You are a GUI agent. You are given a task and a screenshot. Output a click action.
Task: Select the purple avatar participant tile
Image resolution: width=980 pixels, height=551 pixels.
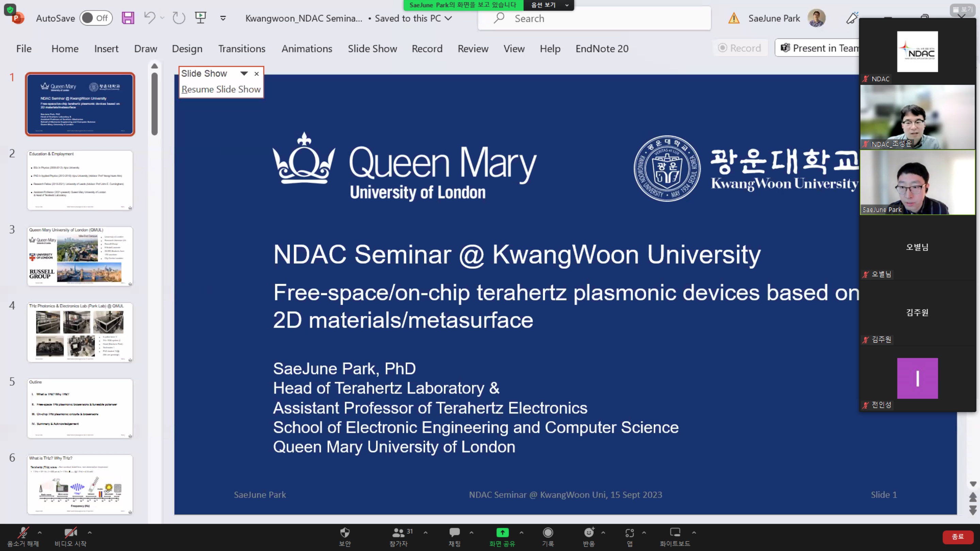click(918, 378)
